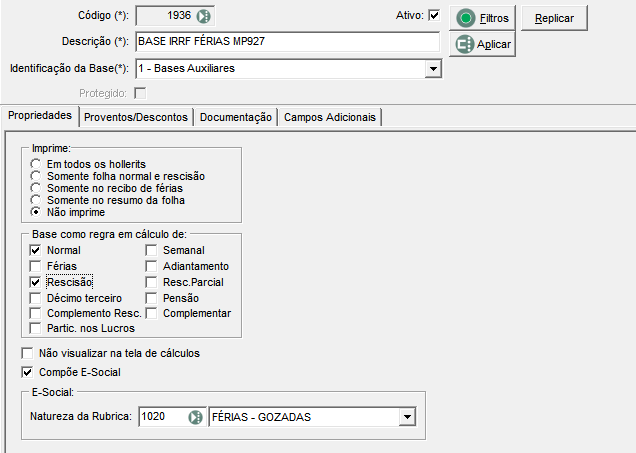The width and height of the screenshot is (636, 453).
Task: Uncheck the Normal calculation checkbox
Action: click(35, 250)
